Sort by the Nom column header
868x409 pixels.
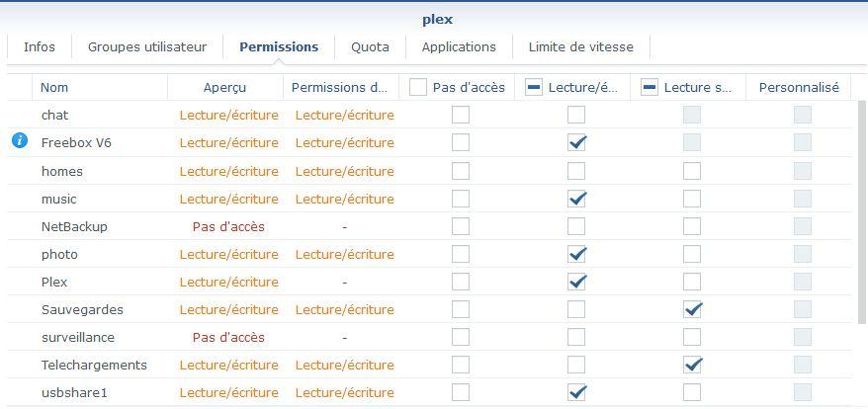(54, 88)
